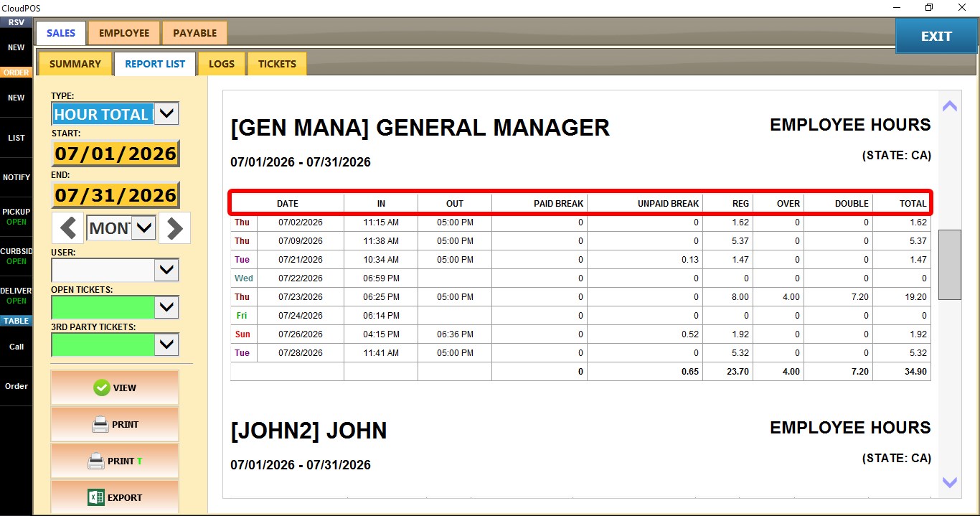980x516 pixels.
Task: Open PICKUP in sidebar
Action: pyautogui.click(x=16, y=217)
